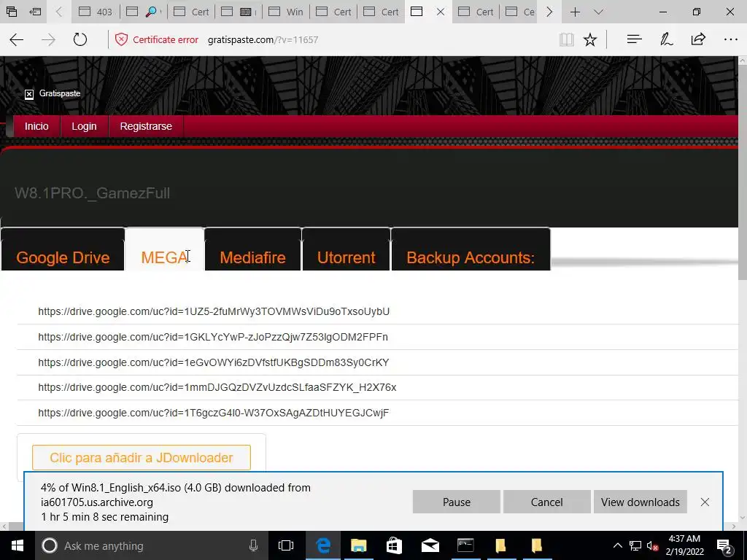This screenshot has width=747, height=560.
Task: Click Cortana Ask me anything box
Action: pyautogui.click(x=152, y=545)
